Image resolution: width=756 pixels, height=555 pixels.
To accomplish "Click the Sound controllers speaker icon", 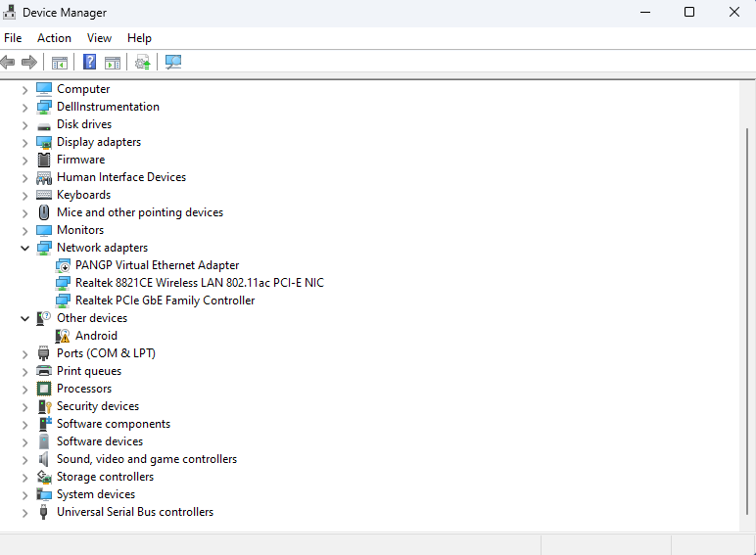I will [x=44, y=459].
